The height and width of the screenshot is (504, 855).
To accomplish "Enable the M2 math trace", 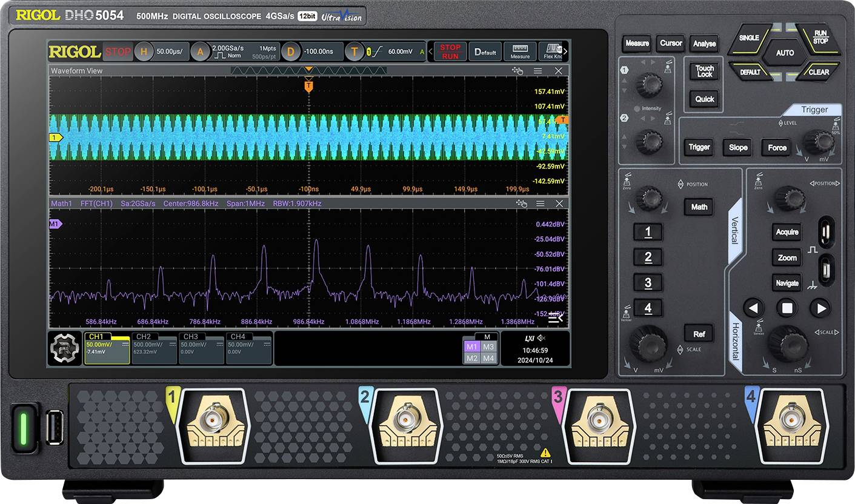I will (473, 357).
